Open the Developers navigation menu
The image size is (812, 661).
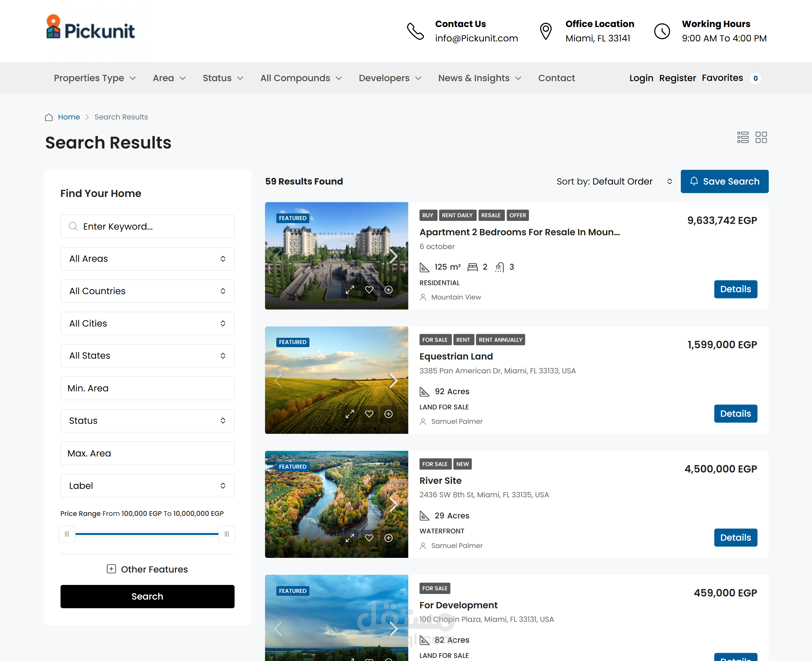pyautogui.click(x=389, y=78)
